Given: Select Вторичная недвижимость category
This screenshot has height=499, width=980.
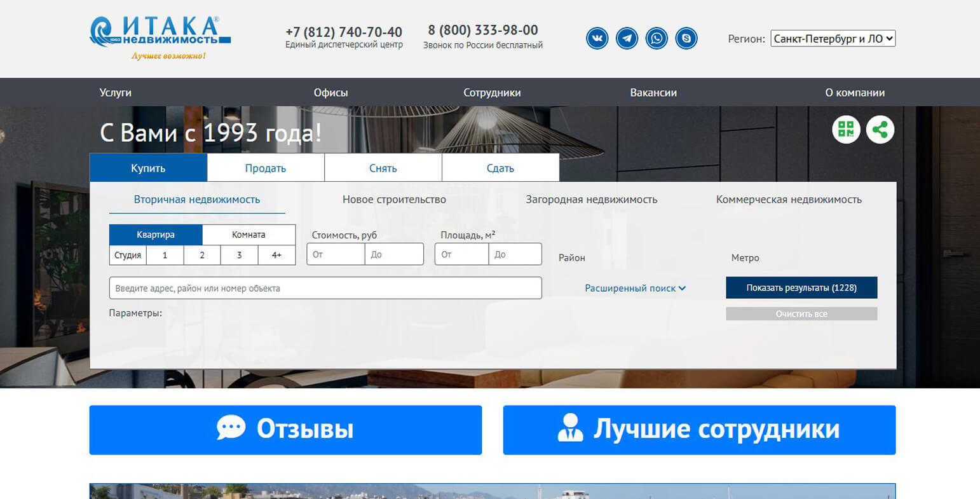Looking at the screenshot, I should click(197, 200).
